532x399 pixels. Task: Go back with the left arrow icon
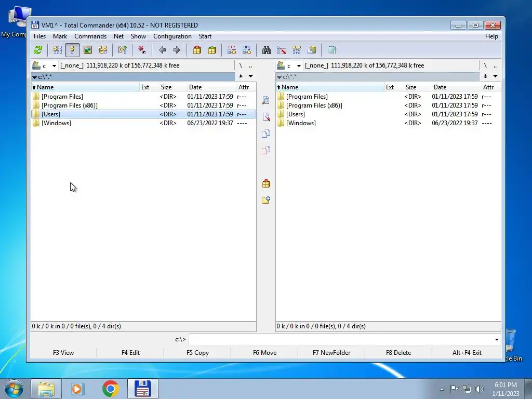pyautogui.click(x=162, y=50)
